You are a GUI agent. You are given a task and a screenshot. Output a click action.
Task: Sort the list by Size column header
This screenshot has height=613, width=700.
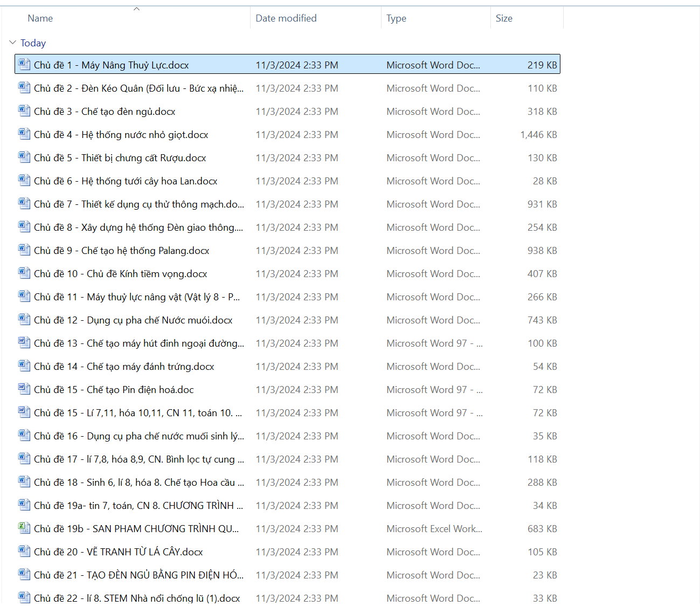pos(504,18)
